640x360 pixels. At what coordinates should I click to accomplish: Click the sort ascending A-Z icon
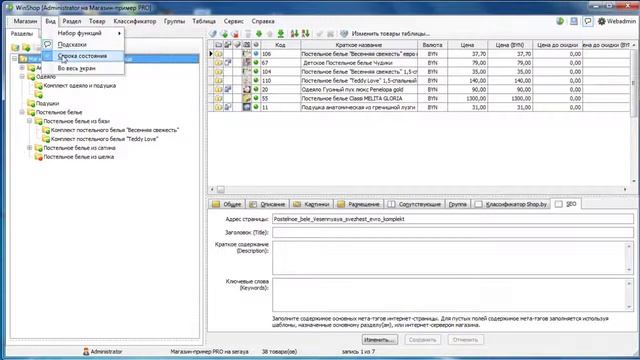tap(294, 34)
